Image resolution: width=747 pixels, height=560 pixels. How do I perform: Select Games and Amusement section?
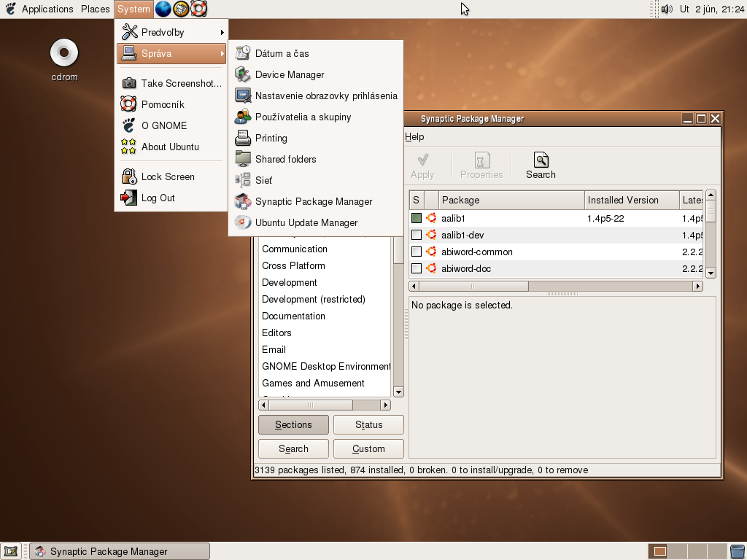325,383
